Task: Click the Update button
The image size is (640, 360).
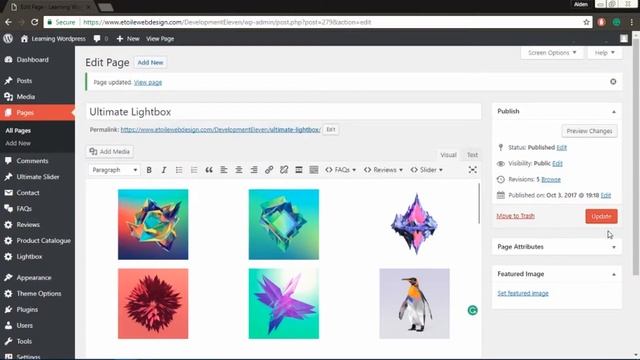Action: pos(601,216)
